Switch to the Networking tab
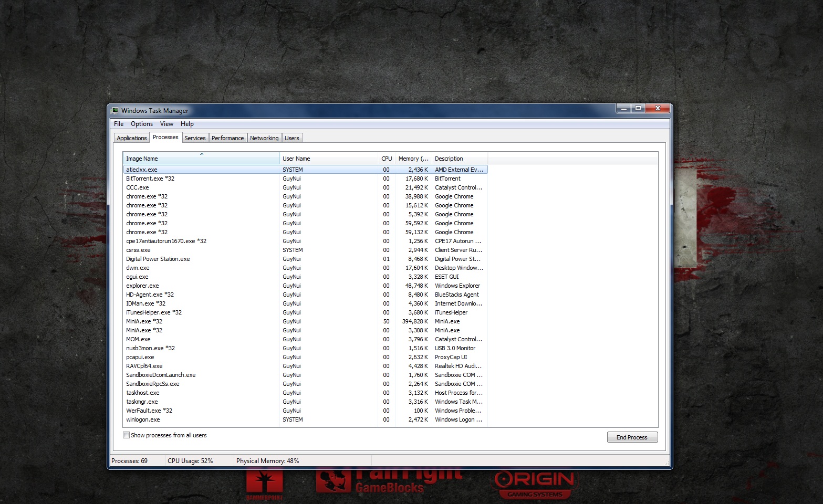The image size is (823, 504). tap(264, 138)
